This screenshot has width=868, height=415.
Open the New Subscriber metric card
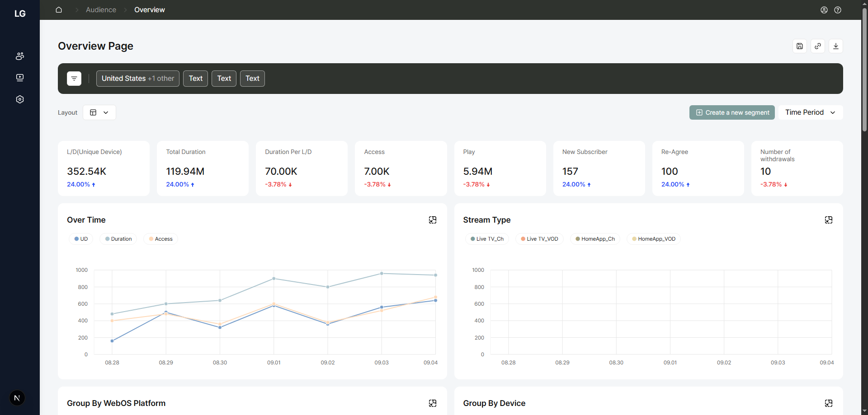tap(599, 168)
